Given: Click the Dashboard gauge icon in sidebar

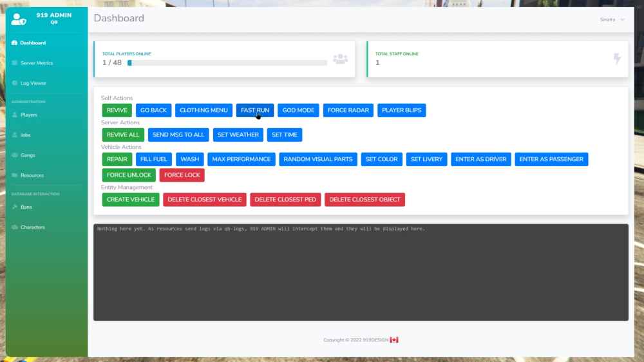Looking at the screenshot, I should pos(15,43).
